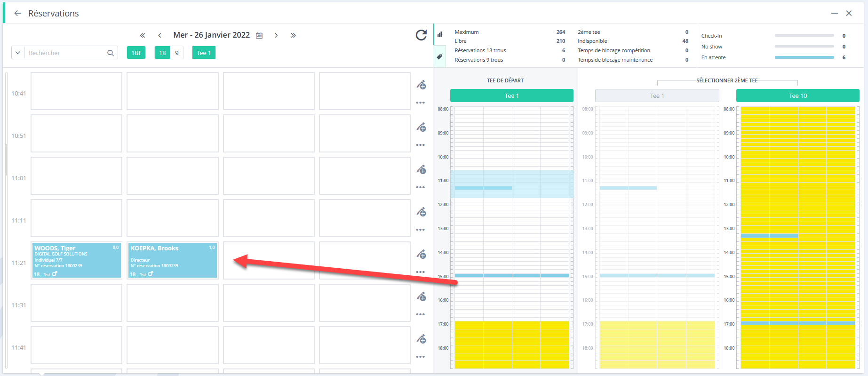Toggle the Tee 1 filter
The image size is (868, 376).
point(204,53)
